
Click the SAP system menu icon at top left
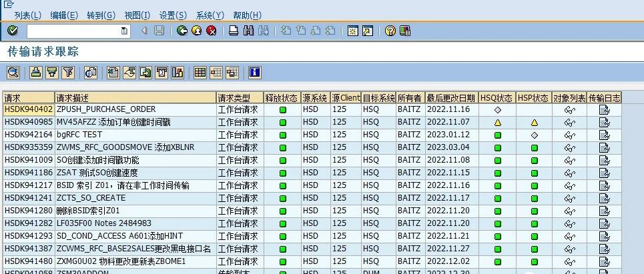click(9, 4)
